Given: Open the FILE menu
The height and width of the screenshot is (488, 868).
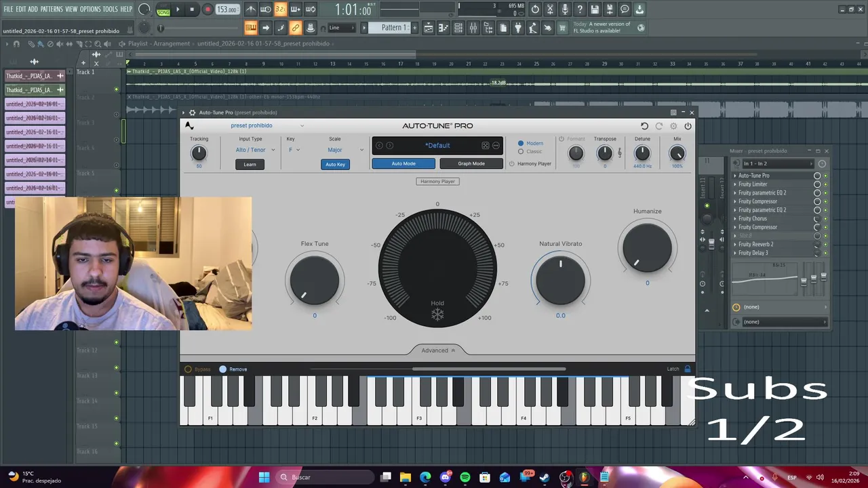Looking at the screenshot, I should [x=8, y=9].
